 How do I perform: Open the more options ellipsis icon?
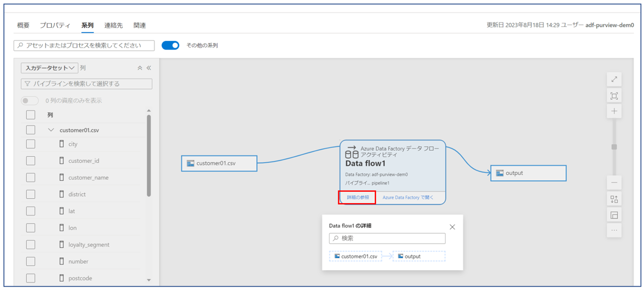coord(614,230)
